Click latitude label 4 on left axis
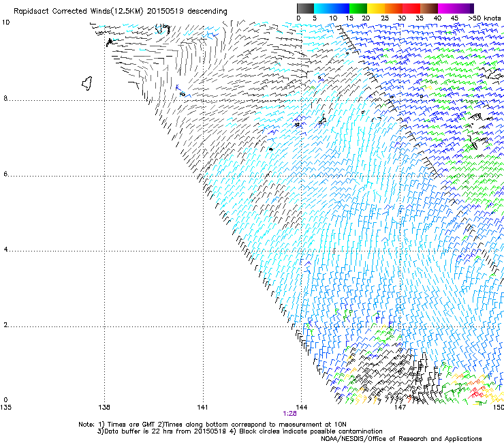This screenshot has width=504, height=443. pyautogui.click(x=5, y=249)
